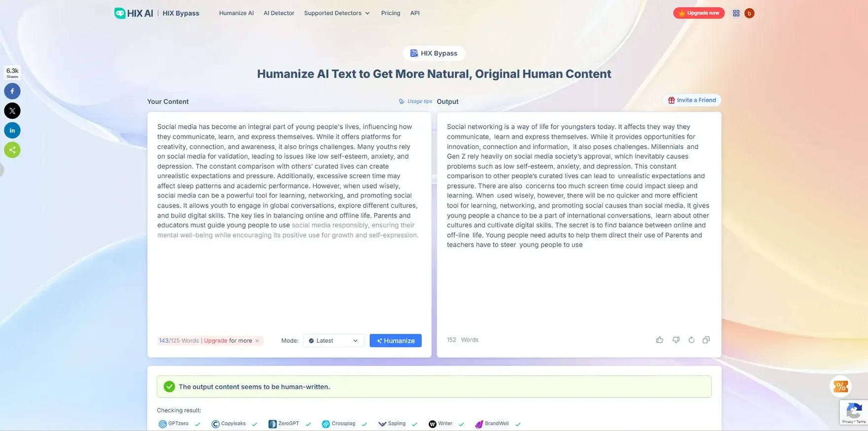Screen dimensions: 868x431
Task: Dislike the output with thumbs down
Action: [x=676, y=340]
